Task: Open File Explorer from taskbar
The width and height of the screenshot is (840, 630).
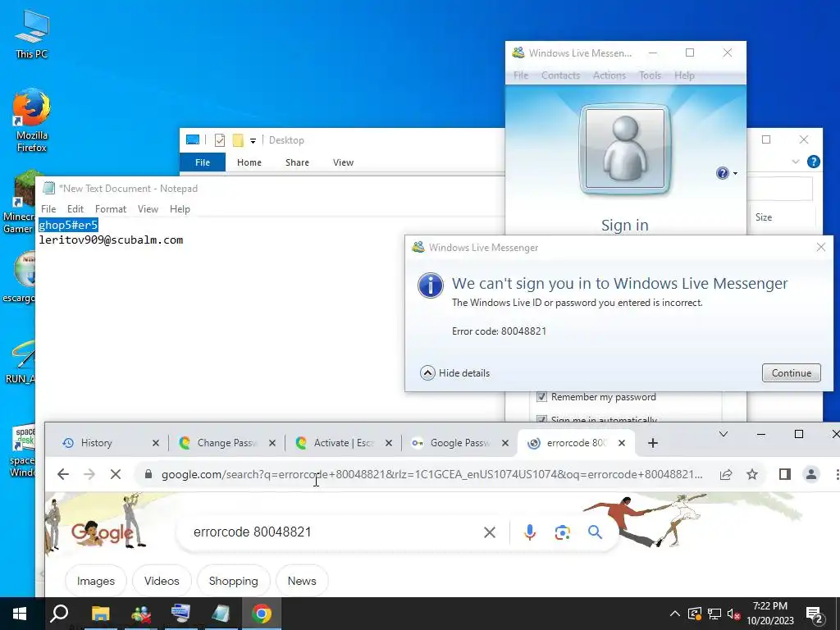Action: pyautogui.click(x=100, y=614)
